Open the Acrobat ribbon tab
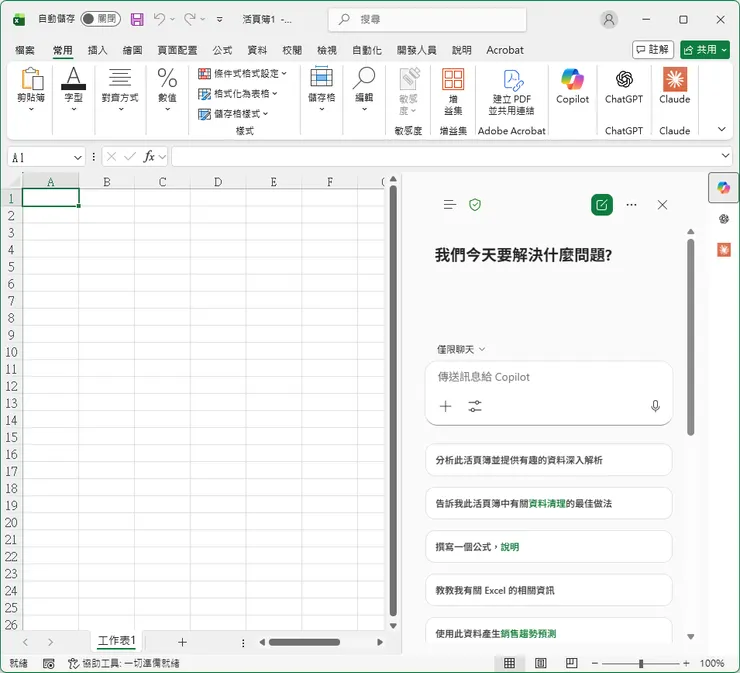Screen dimensions: 740x673 point(505,50)
